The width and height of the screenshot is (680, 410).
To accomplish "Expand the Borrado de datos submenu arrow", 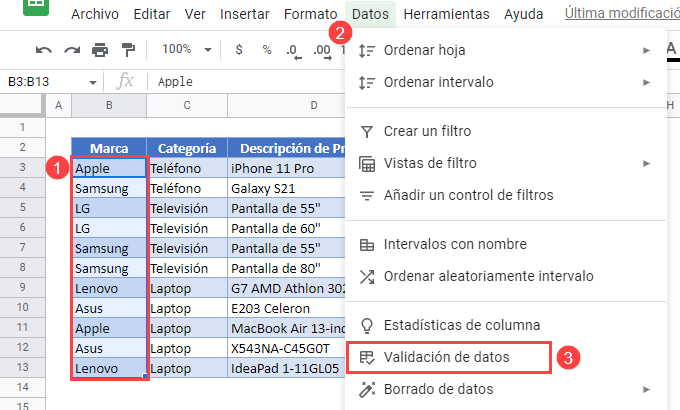I will pos(646,389).
